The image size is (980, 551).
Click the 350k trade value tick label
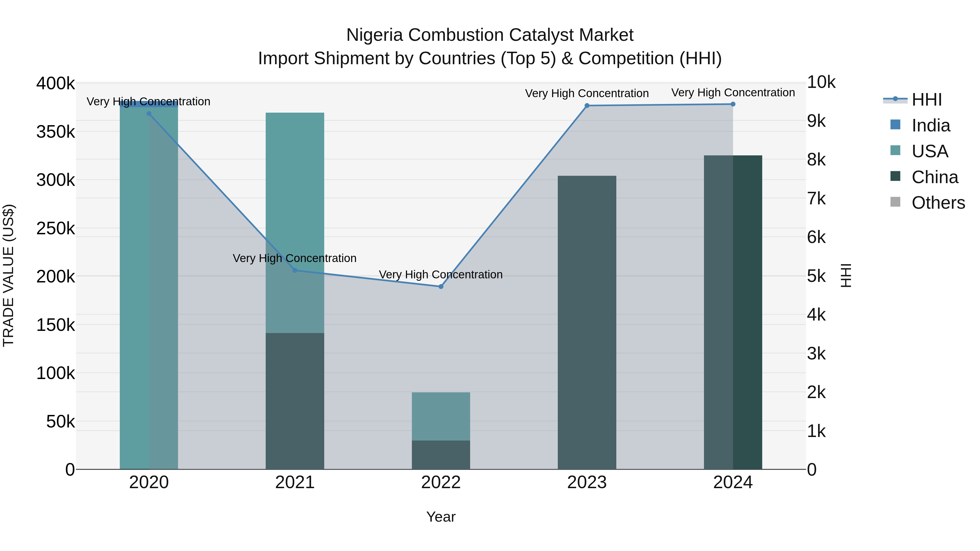coord(56,132)
